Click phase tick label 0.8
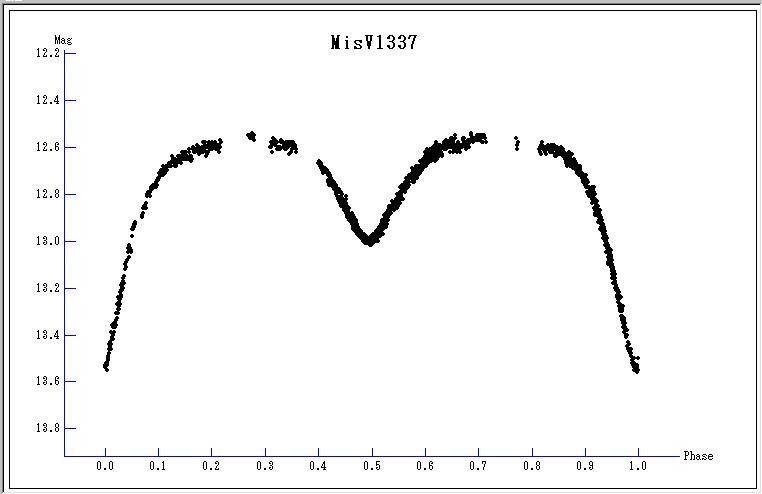The height and width of the screenshot is (494, 762). [532, 466]
